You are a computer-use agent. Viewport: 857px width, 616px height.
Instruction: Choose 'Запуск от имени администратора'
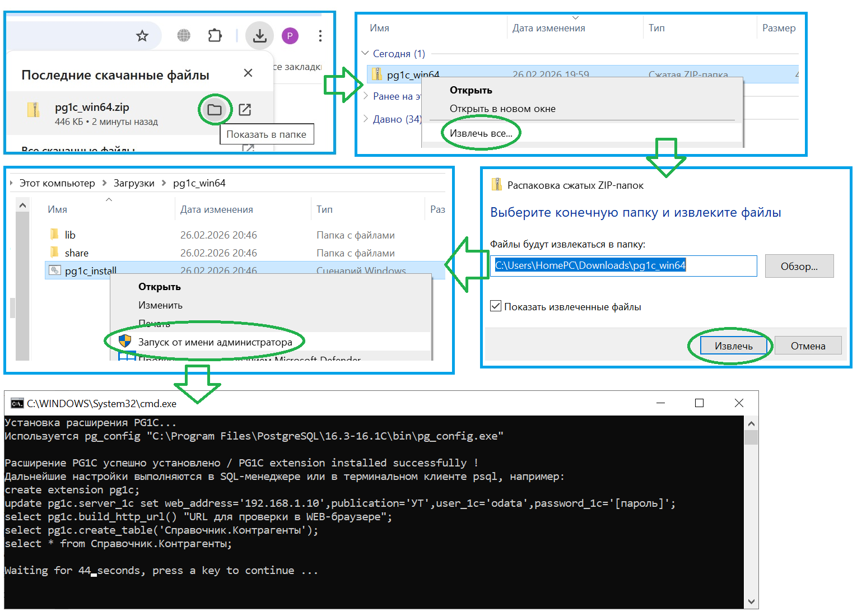[215, 341]
